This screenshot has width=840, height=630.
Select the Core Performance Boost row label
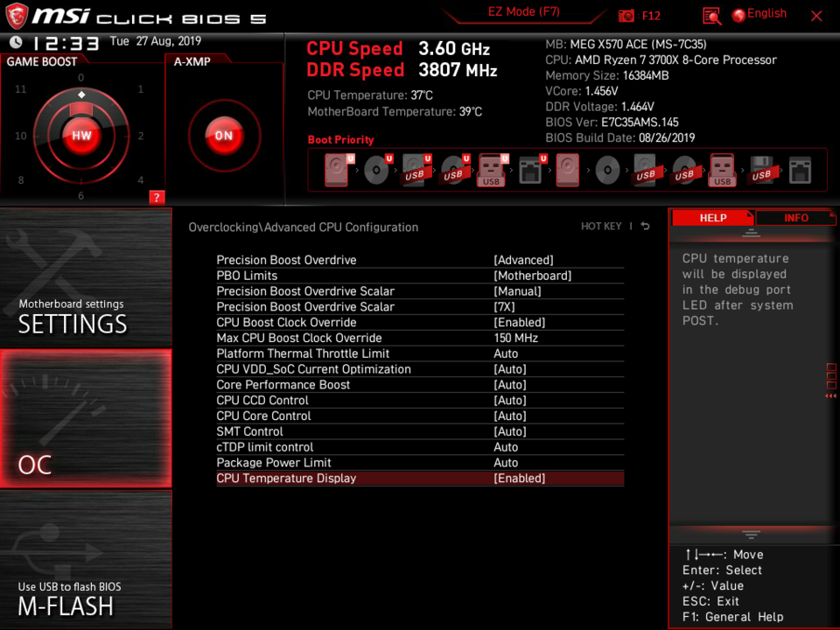[x=283, y=384]
